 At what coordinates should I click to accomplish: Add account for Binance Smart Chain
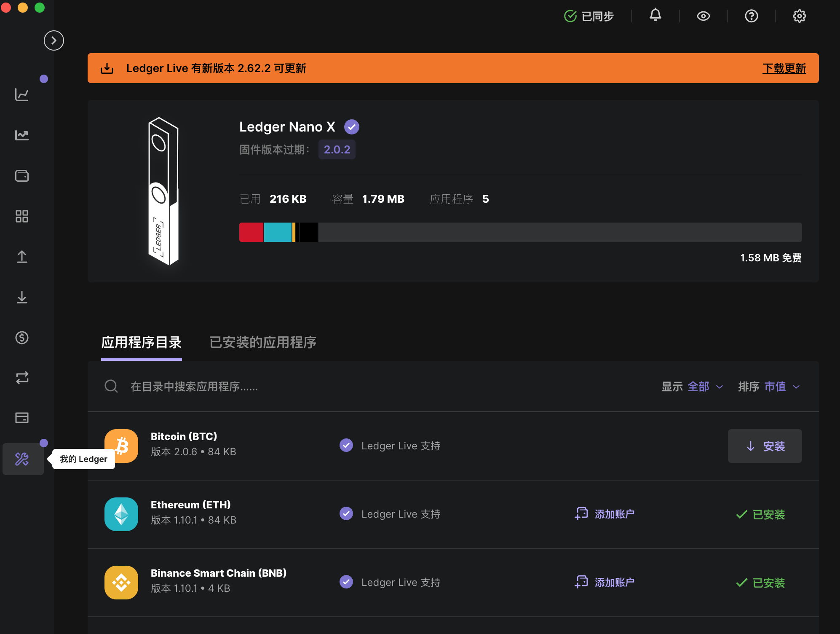(605, 582)
